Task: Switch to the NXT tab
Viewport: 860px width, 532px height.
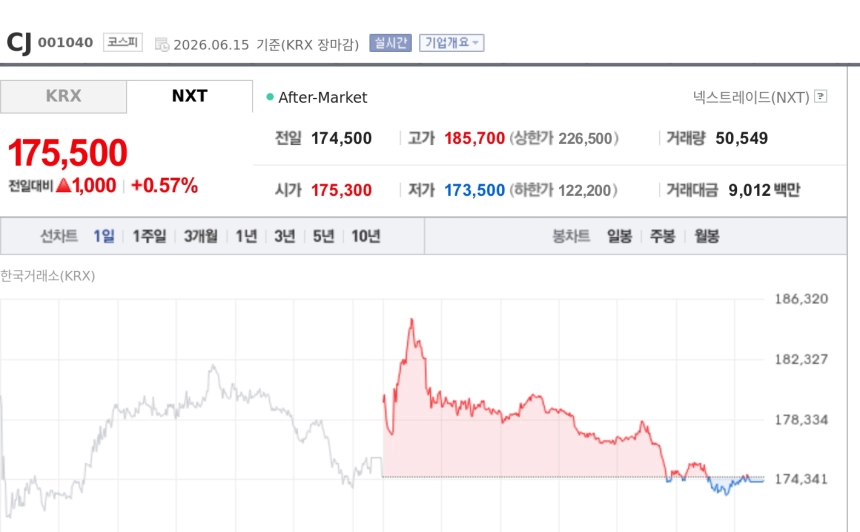Action: click(x=190, y=97)
